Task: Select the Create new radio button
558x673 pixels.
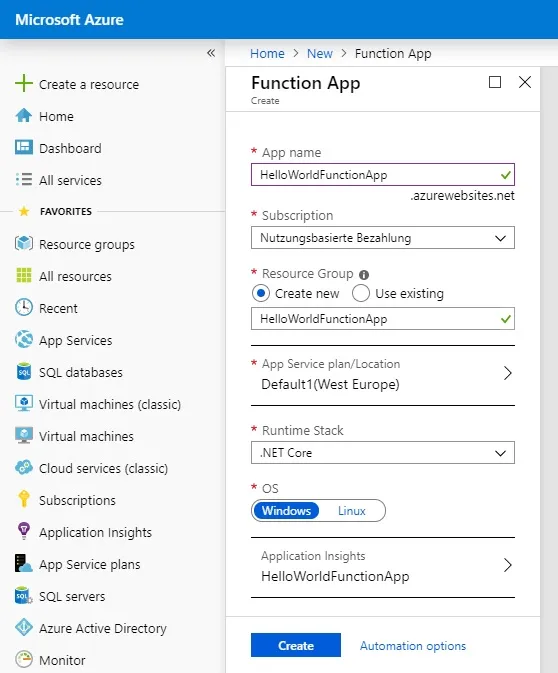Action: pyautogui.click(x=261, y=294)
